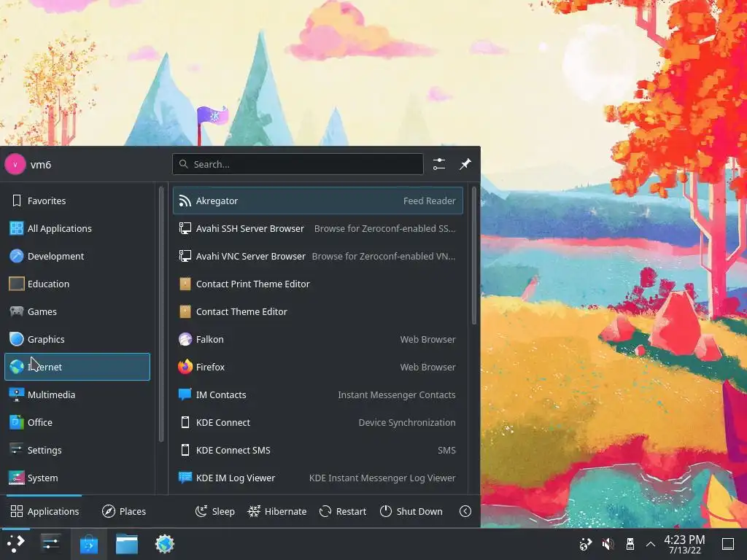Launch Avahi SSH Server Browser
This screenshot has width=747, height=560.
(318, 228)
